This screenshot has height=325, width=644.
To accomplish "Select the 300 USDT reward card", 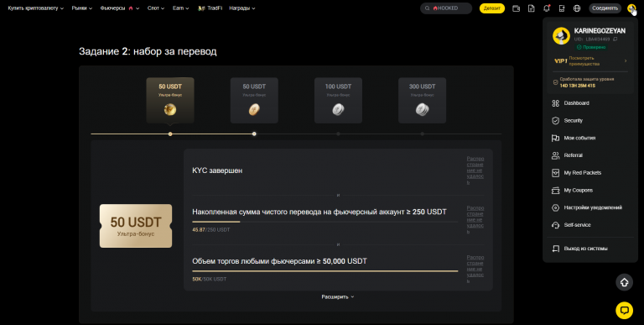I will [x=423, y=101].
